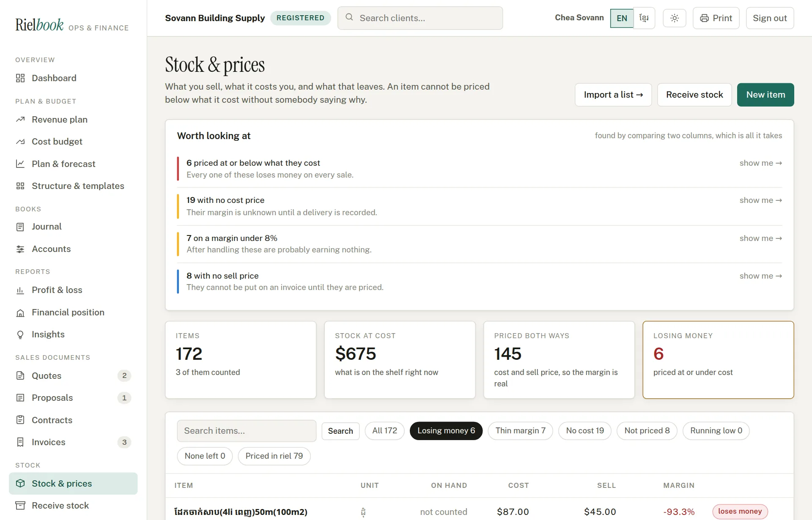This screenshot has height=520, width=812.
Task: Open the Dashboard icon in sidebar
Action: click(x=20, y=78)
